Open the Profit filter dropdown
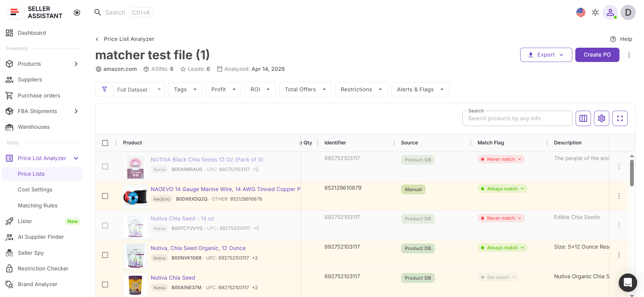The image size is (644, 297). (x=223, y=89)
